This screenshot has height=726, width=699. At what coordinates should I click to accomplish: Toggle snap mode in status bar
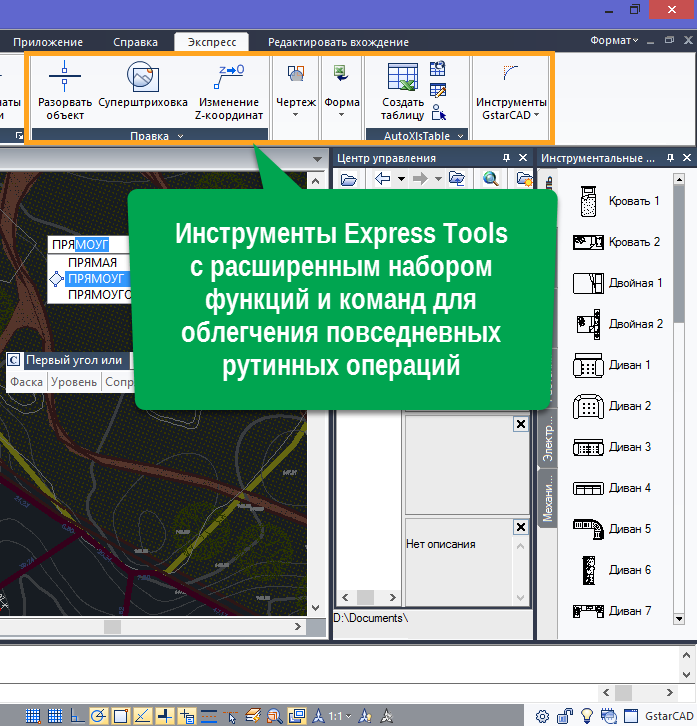(x=32, y=716)
